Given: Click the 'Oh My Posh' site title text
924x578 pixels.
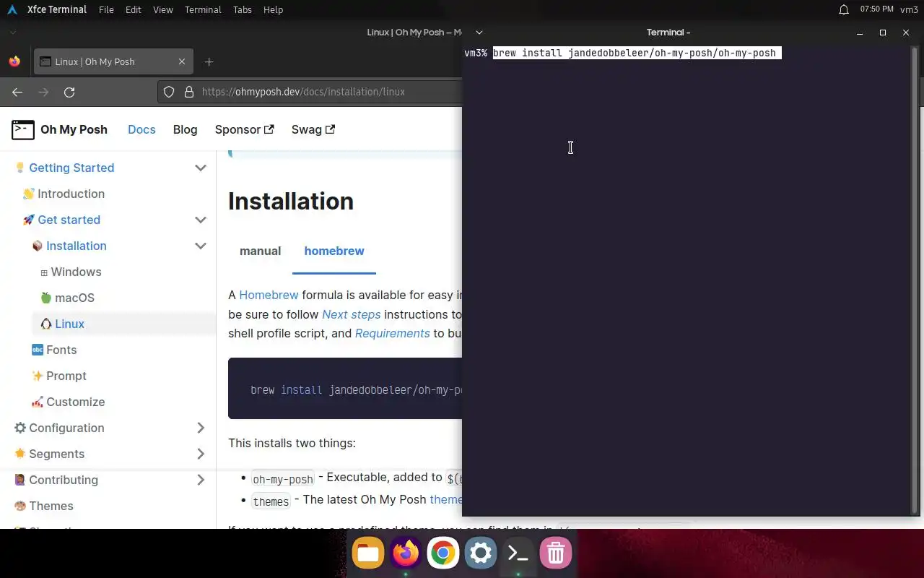Looking at the screenshot, I should click(x=74, y=129).
